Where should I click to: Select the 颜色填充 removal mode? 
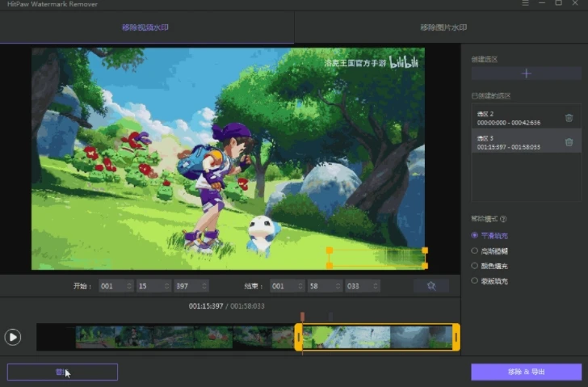[x=489, y=266]
